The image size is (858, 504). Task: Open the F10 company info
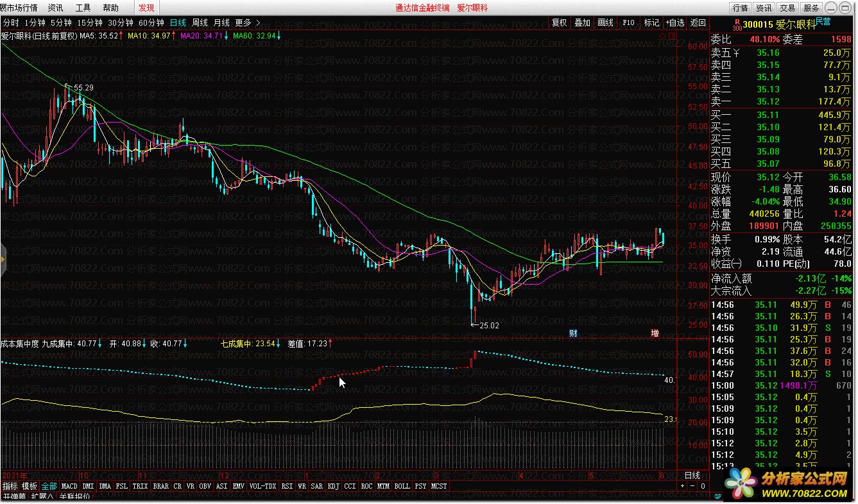[x=628, y=22]
